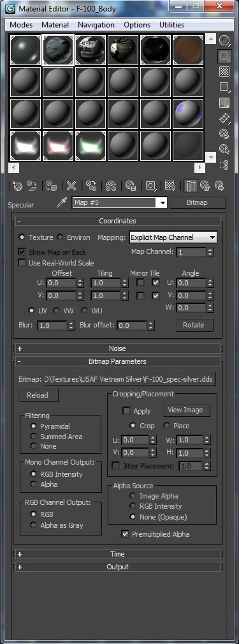The width and height of the screenshot is (239, 644).
Task: Open the Material menu
Action: pyautogui.click(x=55, y=25)
